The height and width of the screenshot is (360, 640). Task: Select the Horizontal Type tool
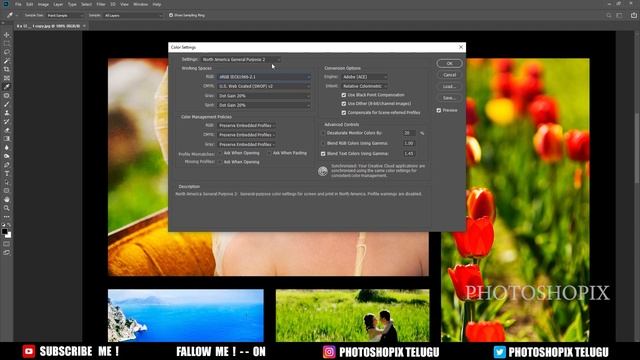[x=7, y=173]
